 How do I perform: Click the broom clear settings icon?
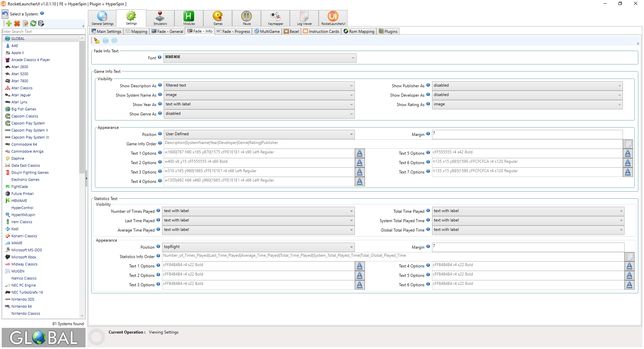[97, 41]
